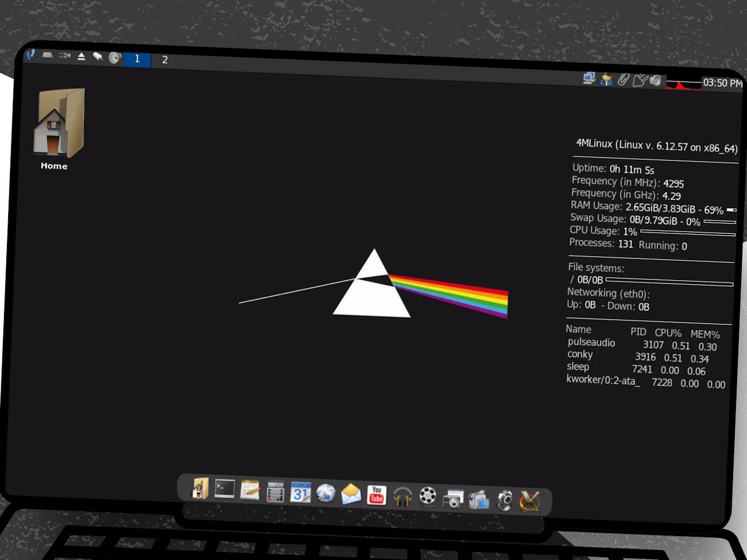Open the text editor notepad icon
The image size is (747, 560).
pos(250,490)
